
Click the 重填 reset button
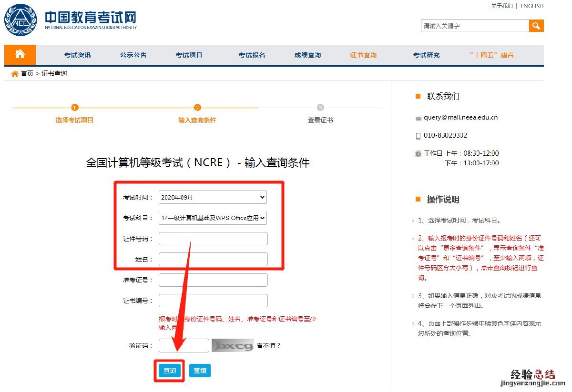200,371
